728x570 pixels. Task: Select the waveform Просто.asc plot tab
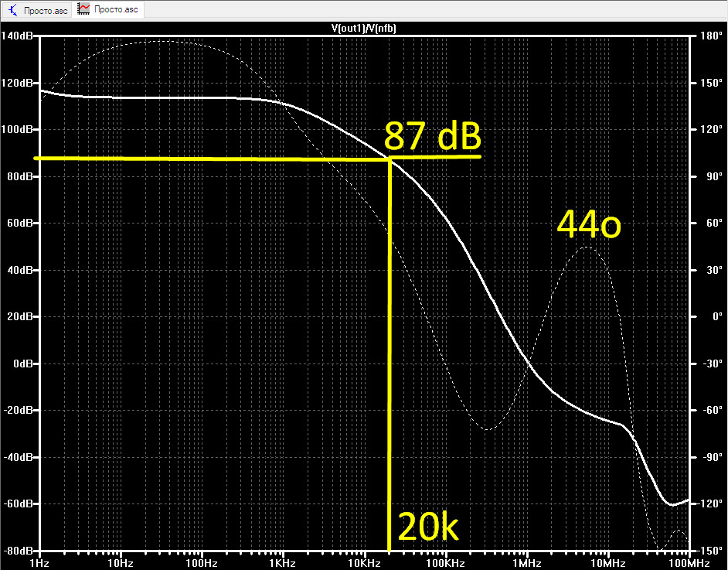107,9
